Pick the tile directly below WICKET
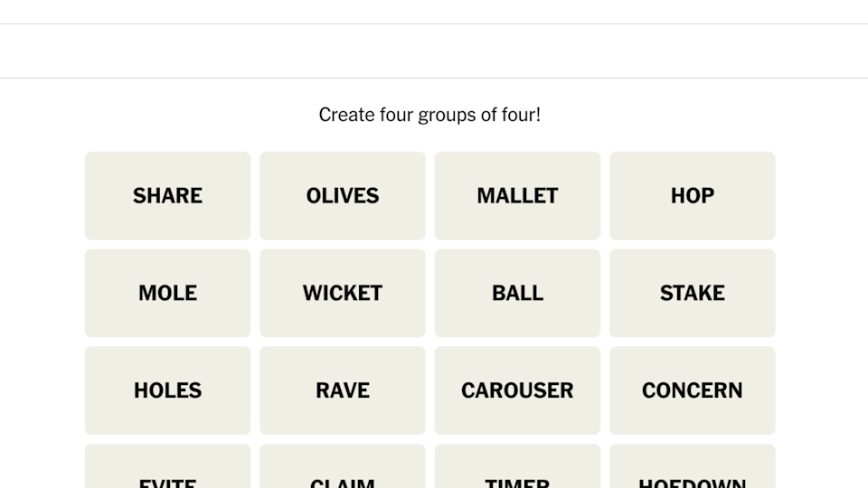Viewport: 868px width, 488px height. pos(343,390)
